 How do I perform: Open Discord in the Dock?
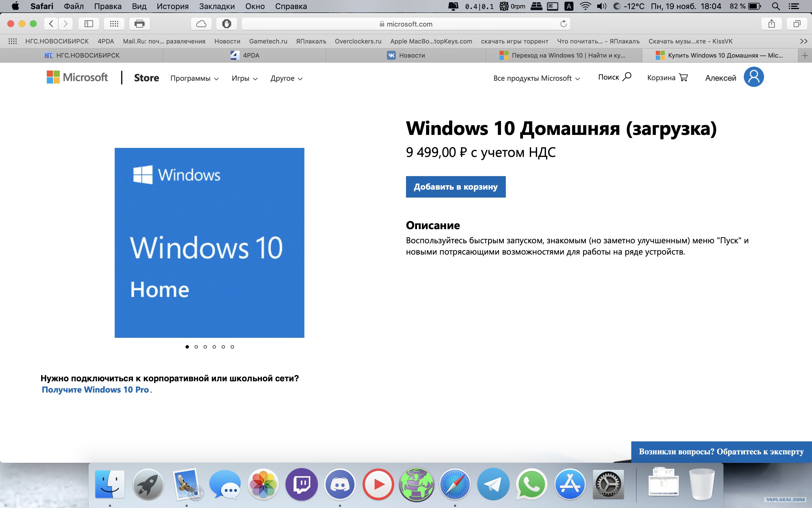tap(340, 484)
